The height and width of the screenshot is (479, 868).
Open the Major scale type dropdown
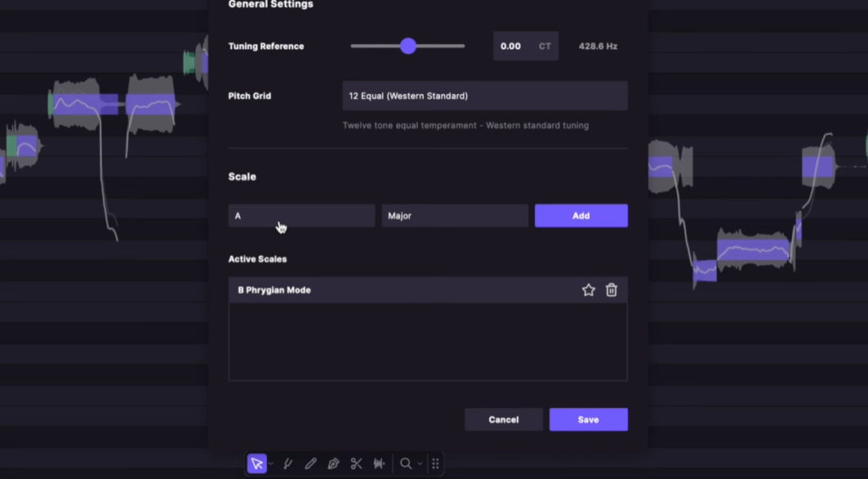click(454, 216)
